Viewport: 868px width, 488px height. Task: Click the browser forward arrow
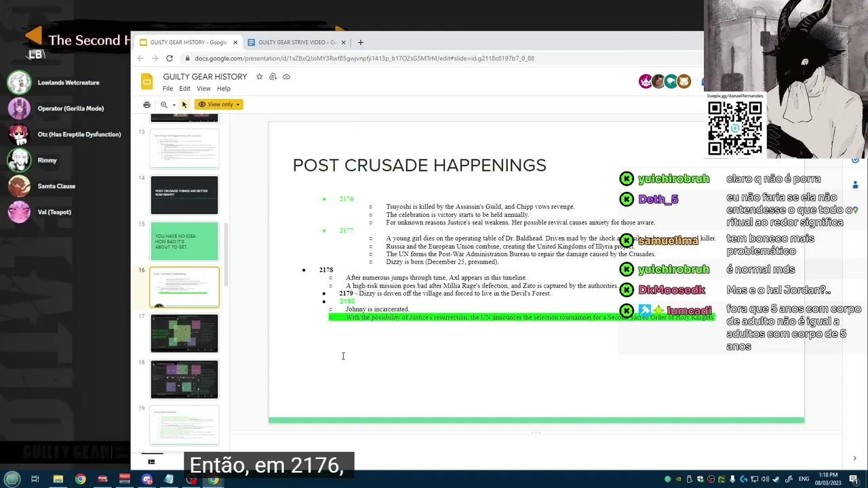click(155, 58)
